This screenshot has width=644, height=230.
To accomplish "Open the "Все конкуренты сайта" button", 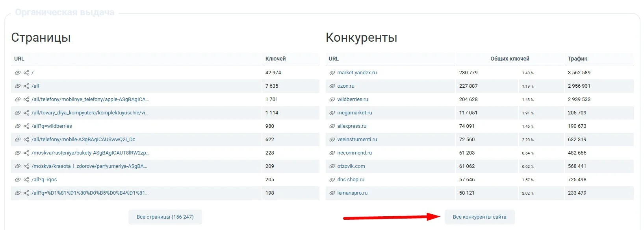I will tap(479, 217).
